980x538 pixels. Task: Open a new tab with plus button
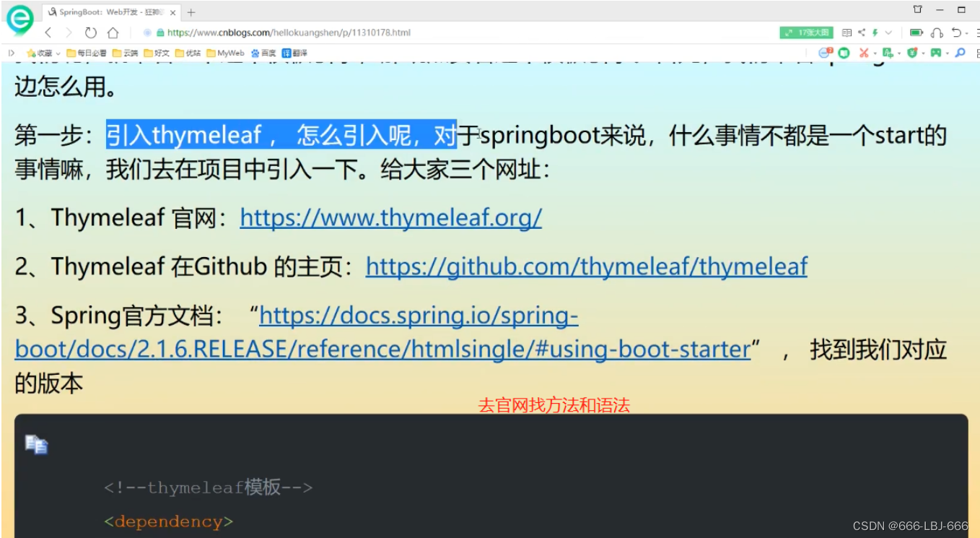191,12
